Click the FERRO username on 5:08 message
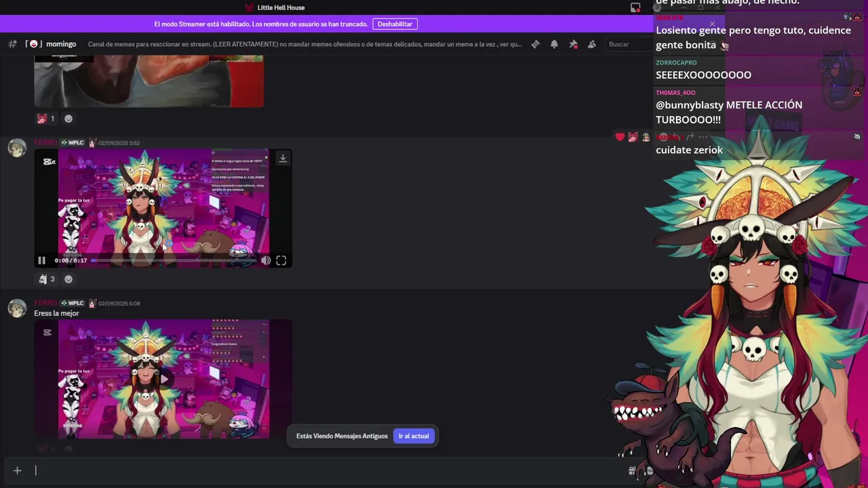The image size is (868, 488). (x=45, y=303)
